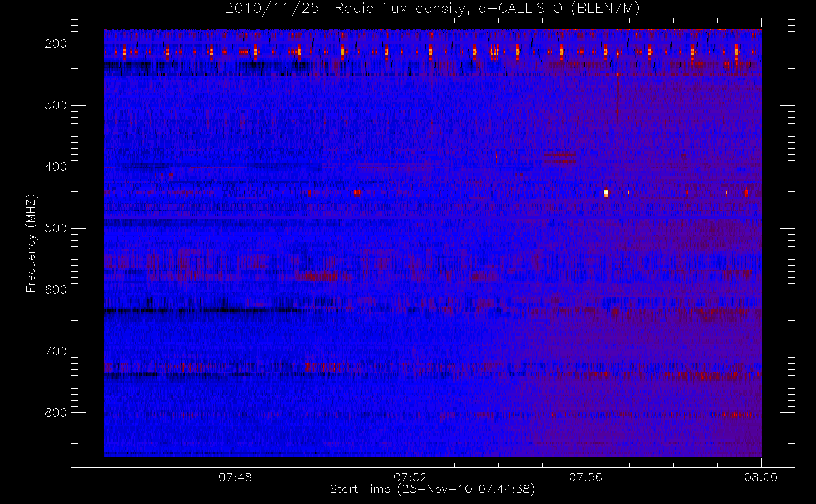The width and height of the screenshot is (816, 504).
Task: Click the 08:00 time tick label
Action: [x=761, y=477]
